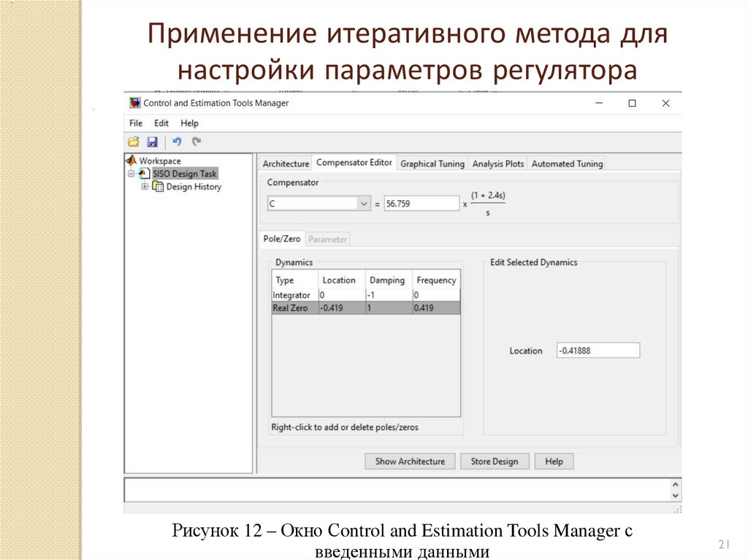
Task: Select the Real Zero row in Dynamics
Action: [x=366, y=307]
